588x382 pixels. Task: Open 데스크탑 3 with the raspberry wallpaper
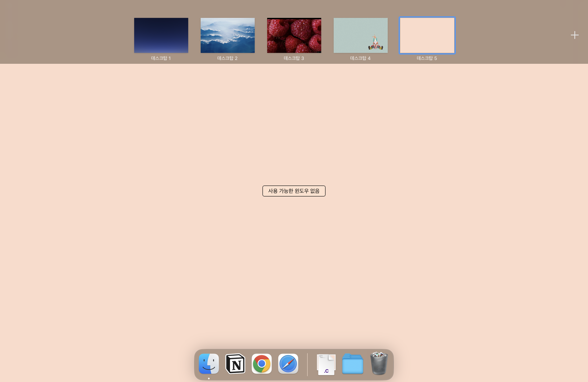[294, 35]
